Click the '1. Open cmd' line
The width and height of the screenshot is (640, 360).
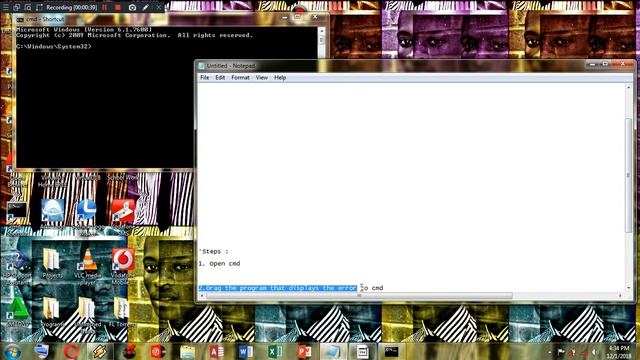pos(219,264)
